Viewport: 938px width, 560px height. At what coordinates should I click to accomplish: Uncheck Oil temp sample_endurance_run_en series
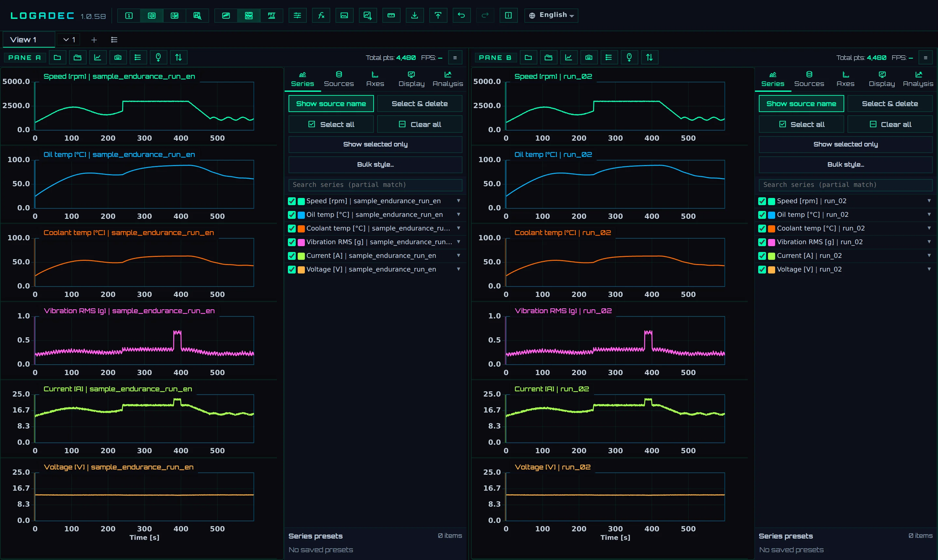tap(292, 215)
